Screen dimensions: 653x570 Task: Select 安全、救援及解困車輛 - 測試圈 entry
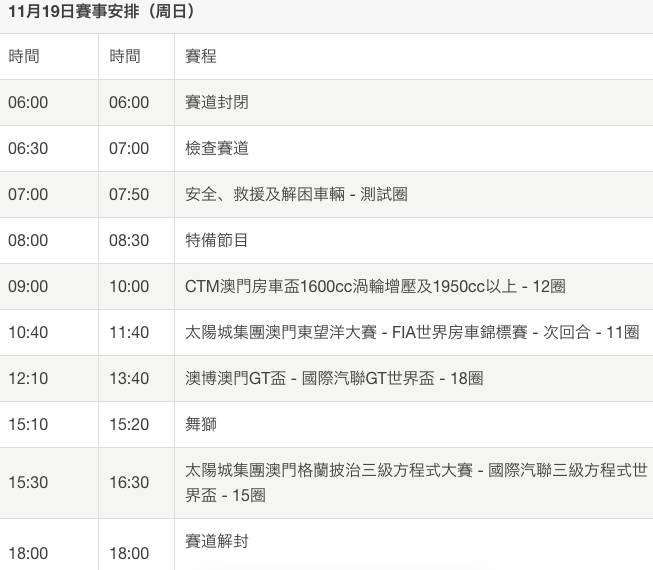coord(296,194)
